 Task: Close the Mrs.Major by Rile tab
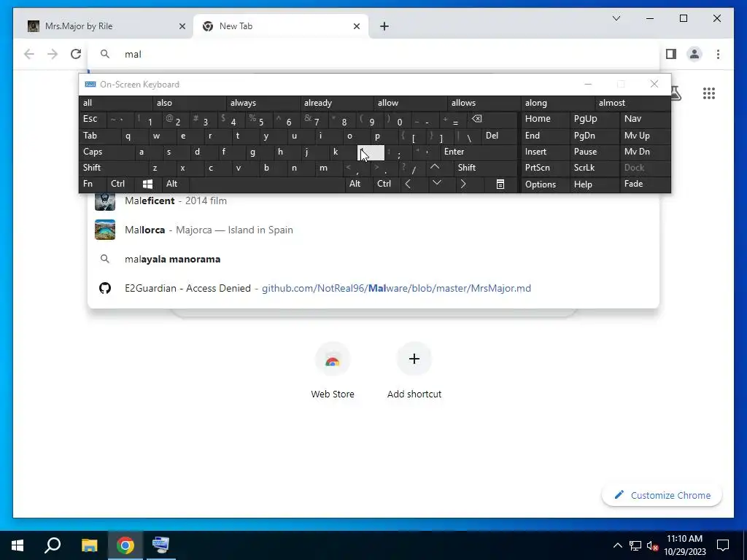click(x=182, y=26)
